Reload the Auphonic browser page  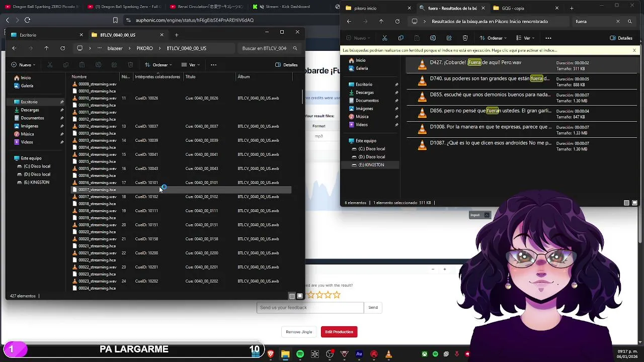point(27,20)
